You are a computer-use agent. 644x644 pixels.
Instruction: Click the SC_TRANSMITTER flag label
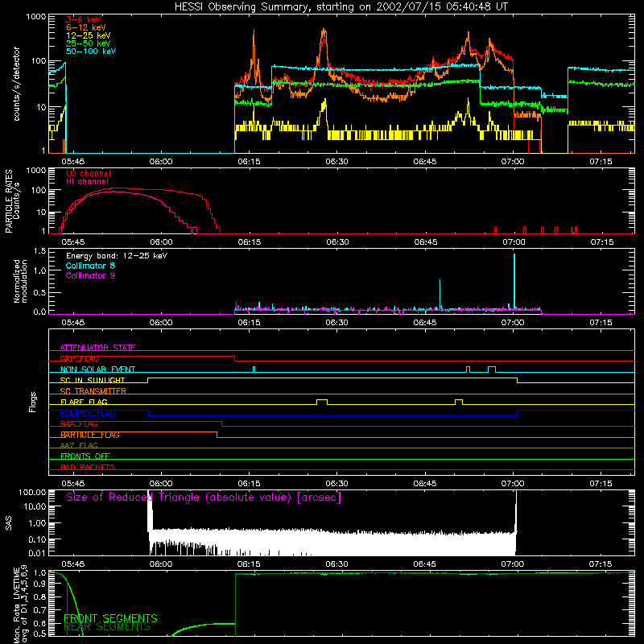(93, 391)
